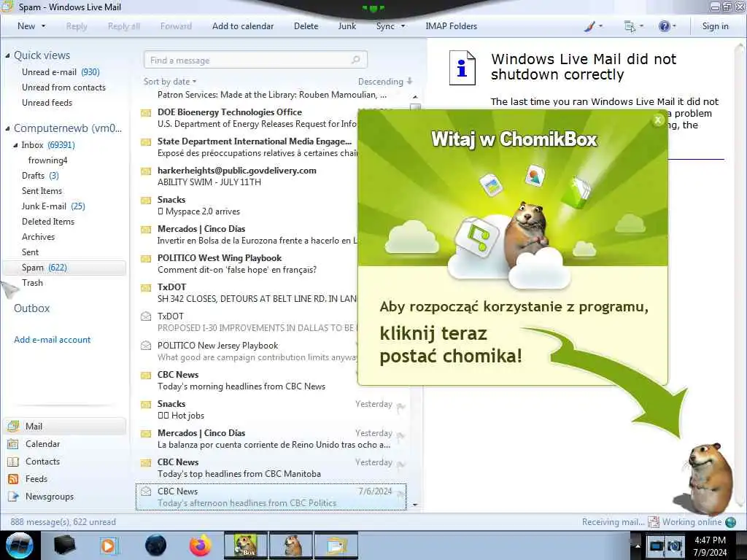Flag Mercados La balanza message
747x560 pixels.
pyautogui.click(x=401, y=436)
